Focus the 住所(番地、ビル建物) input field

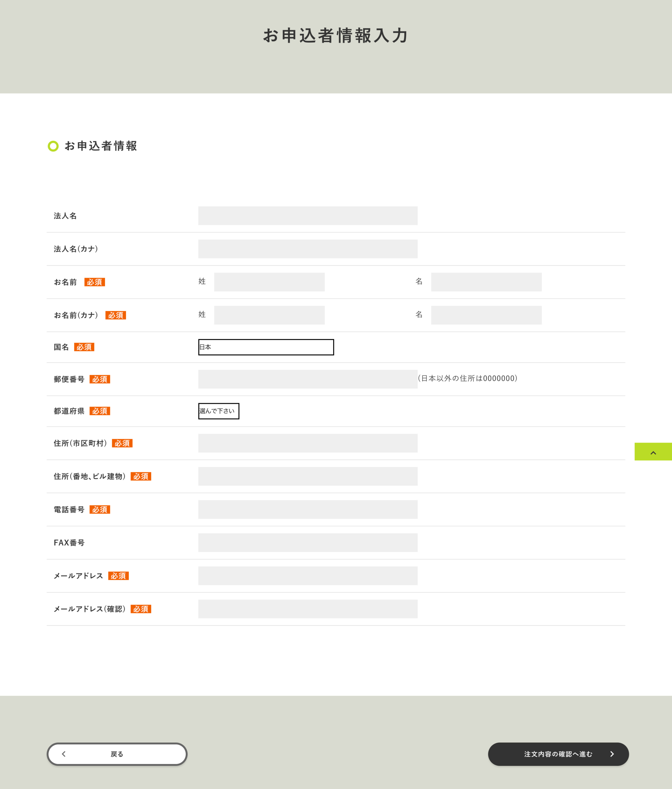click(x=308, y=476)
